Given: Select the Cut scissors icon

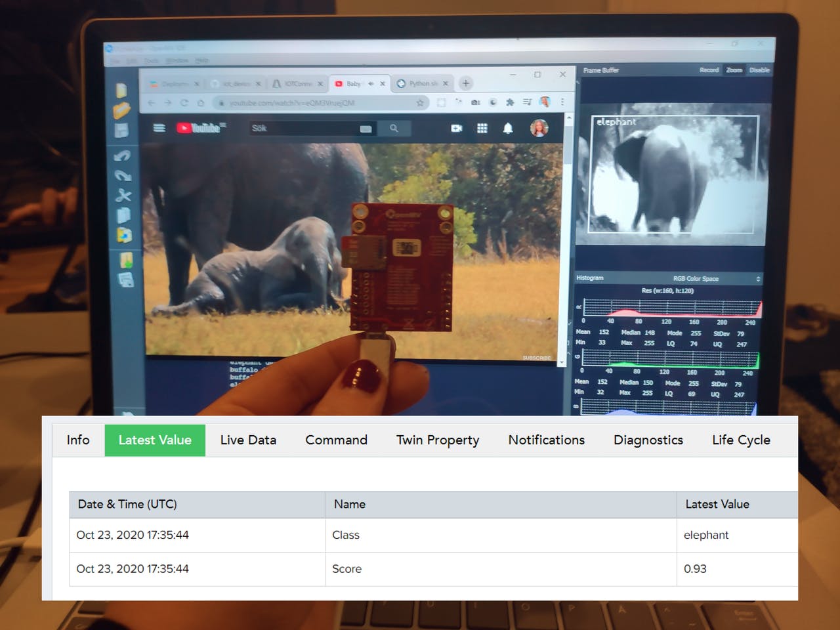Looking at the screenshot, I should point(123,196).
